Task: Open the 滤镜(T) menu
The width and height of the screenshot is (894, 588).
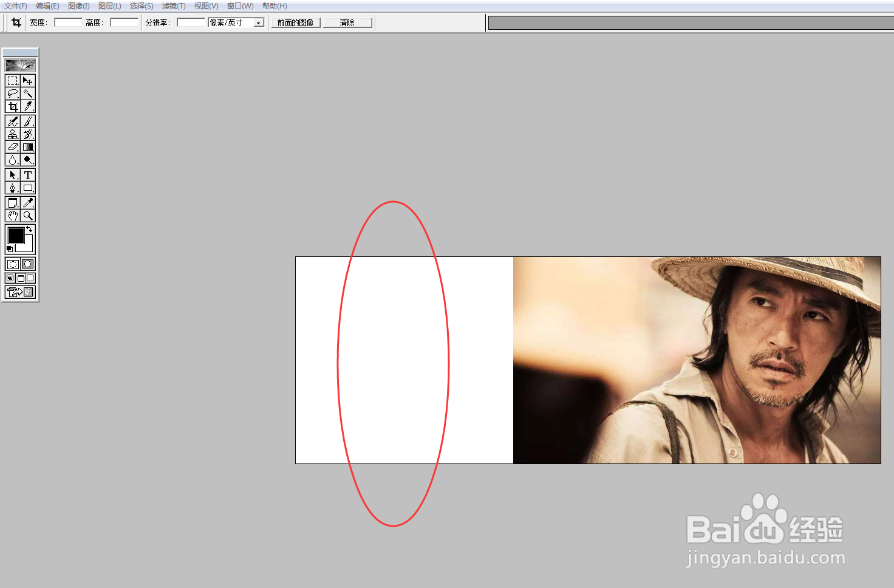Action: (x=174, y=6)
